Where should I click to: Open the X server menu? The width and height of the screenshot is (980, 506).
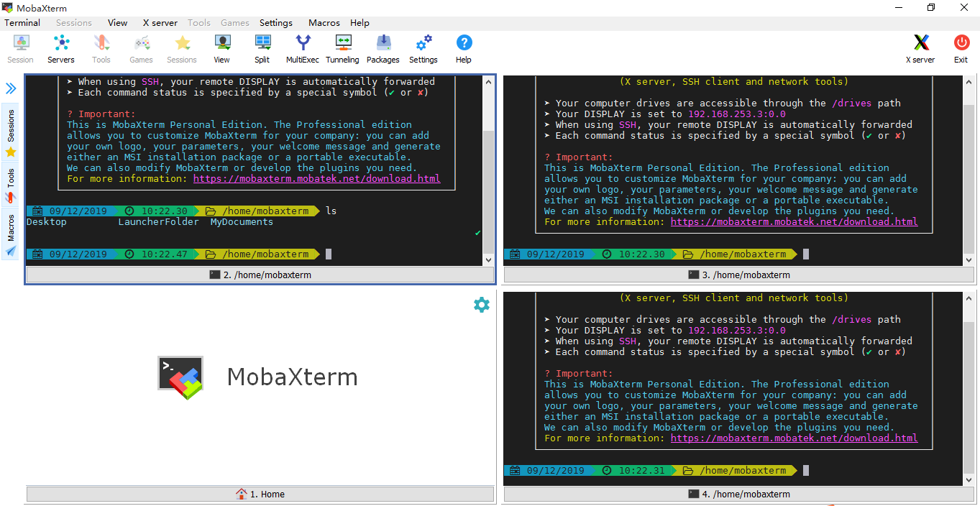point(160,22)
